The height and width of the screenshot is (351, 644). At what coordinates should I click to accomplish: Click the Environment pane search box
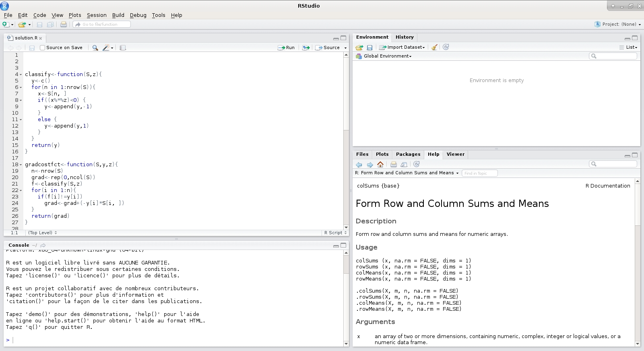(x=613, y=56)
